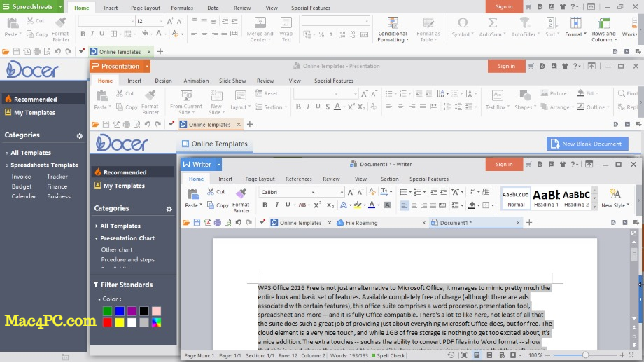Click Other chart in Presentation sidebar

(117, 249)
